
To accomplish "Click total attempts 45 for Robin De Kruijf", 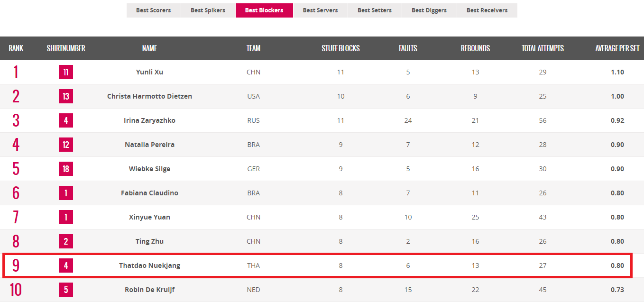I will pyautogui.click(x=543, y=290).
